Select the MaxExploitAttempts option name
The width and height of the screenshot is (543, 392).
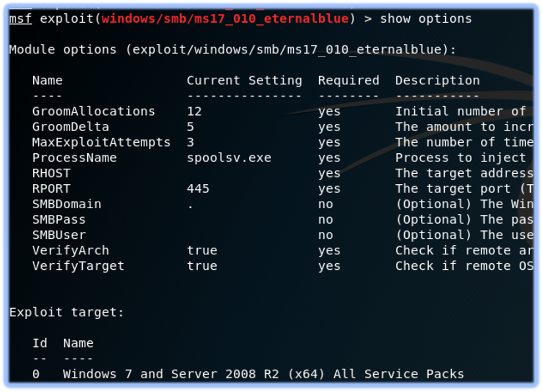click(x=102, y=142)
